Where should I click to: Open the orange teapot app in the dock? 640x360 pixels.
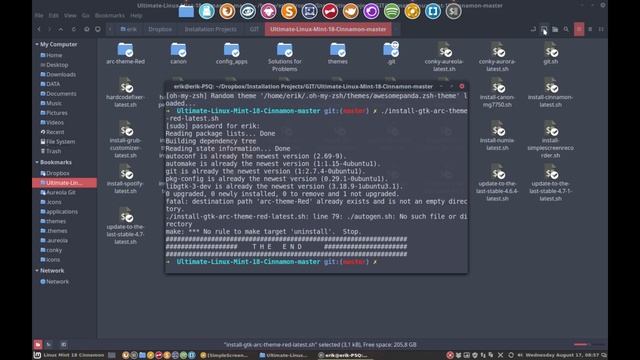coord(350,11)
